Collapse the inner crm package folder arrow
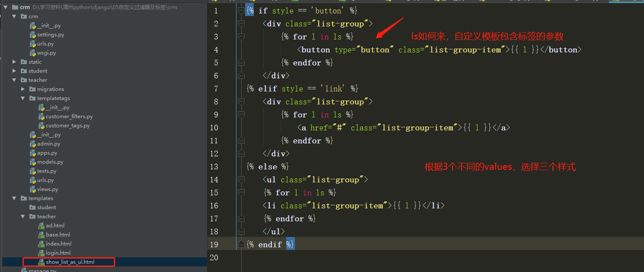The height and width of the screenshot is (272, 644). coord(14,16)
